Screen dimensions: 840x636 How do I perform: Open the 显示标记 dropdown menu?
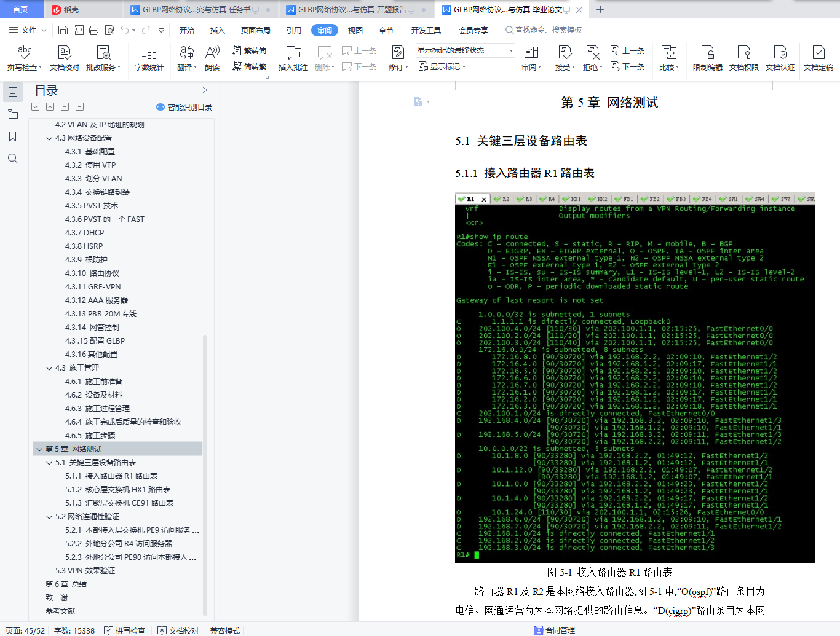tap(442, 66)
